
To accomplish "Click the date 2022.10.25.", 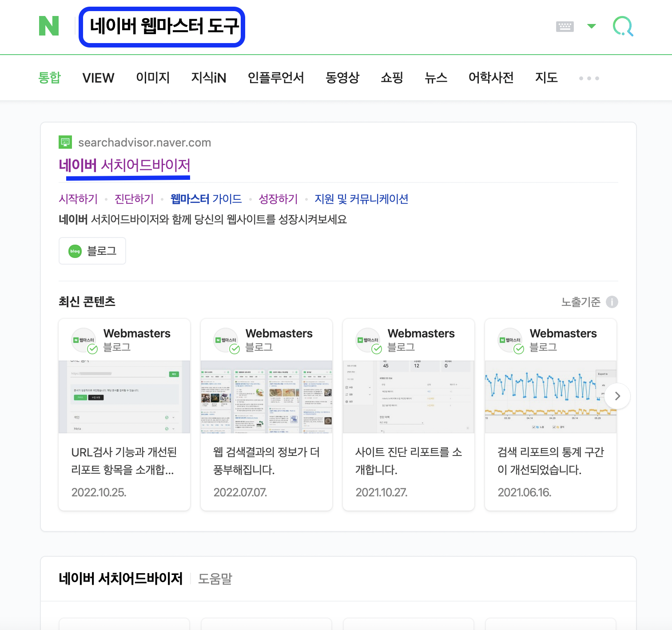I will click(x=99, y=492).
